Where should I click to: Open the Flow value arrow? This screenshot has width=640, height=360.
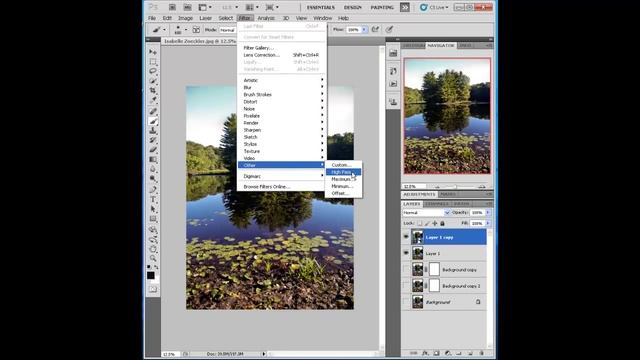click(364, 29)
